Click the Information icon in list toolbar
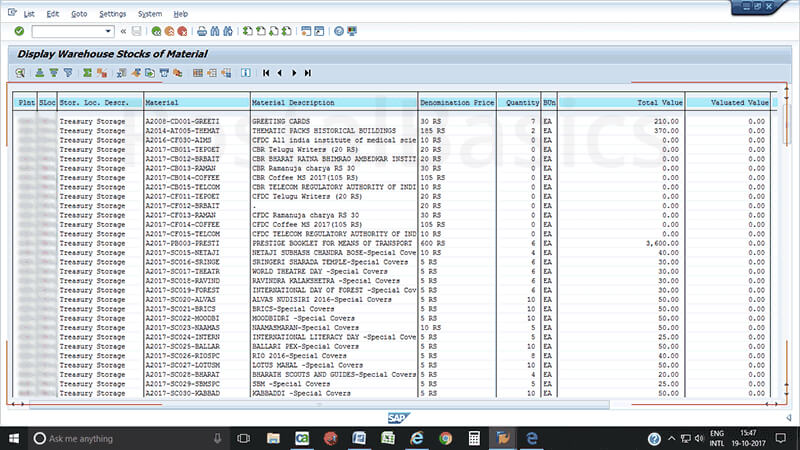Image resolution: width=800 pixels, height=450 pixels. click(245, 73)
